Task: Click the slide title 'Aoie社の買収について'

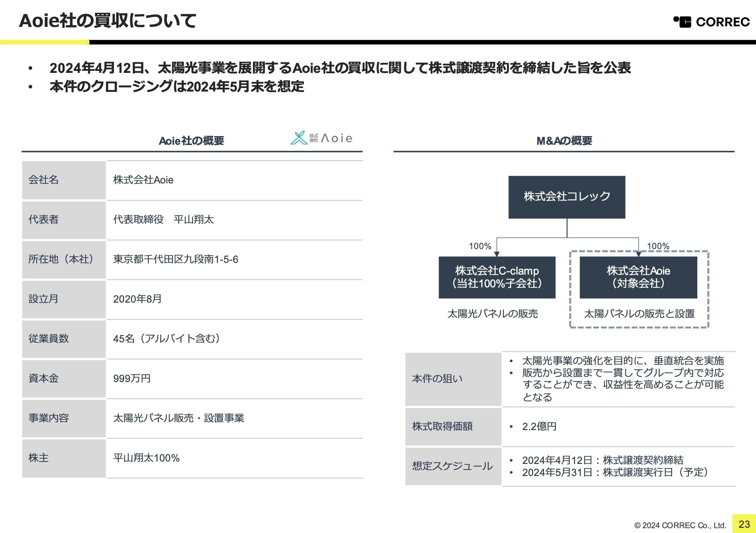Action: tap(108, 21)
